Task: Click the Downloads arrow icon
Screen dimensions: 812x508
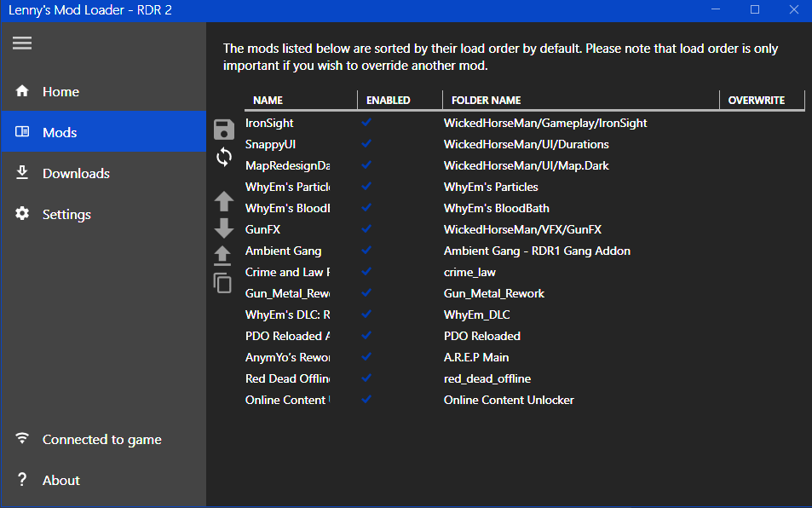Action: click(x=22, y=172)
